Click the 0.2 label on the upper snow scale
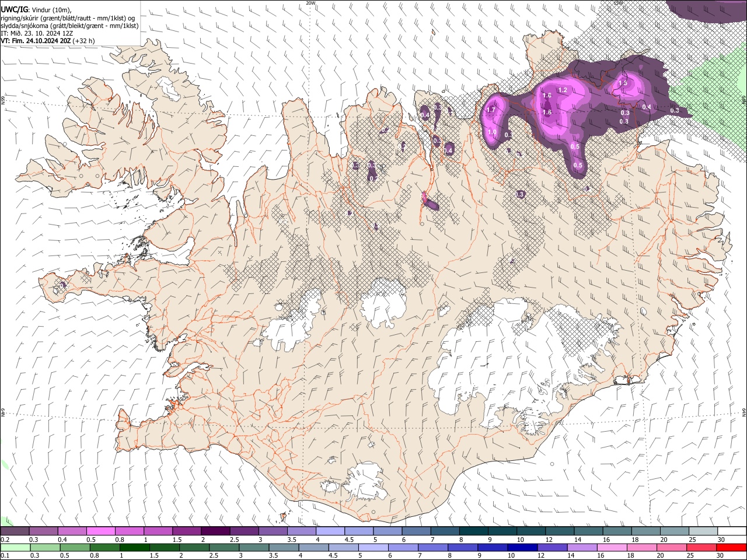Image resolution: width=747 pixels, height=560 pixels. 5,540
